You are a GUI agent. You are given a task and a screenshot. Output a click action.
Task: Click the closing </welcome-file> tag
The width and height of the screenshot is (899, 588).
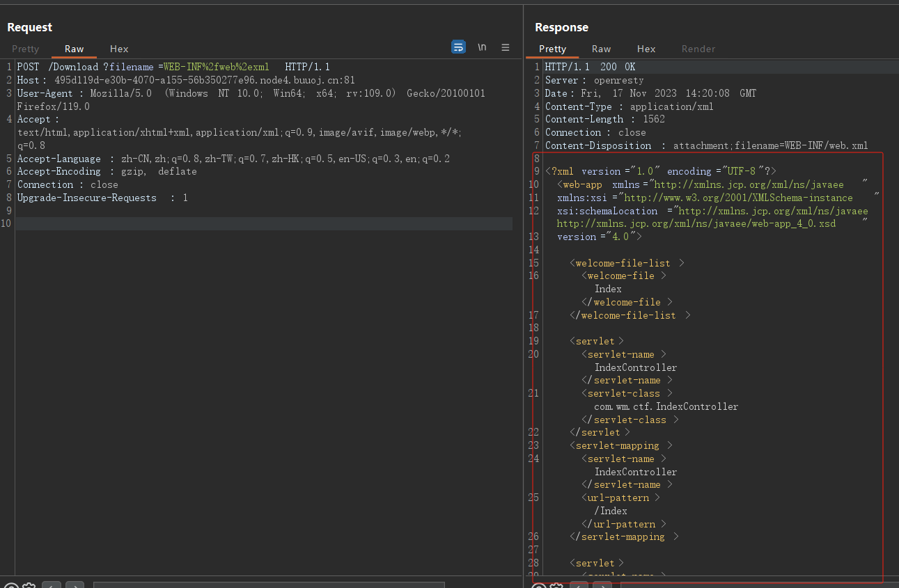[x=627, y=302]
